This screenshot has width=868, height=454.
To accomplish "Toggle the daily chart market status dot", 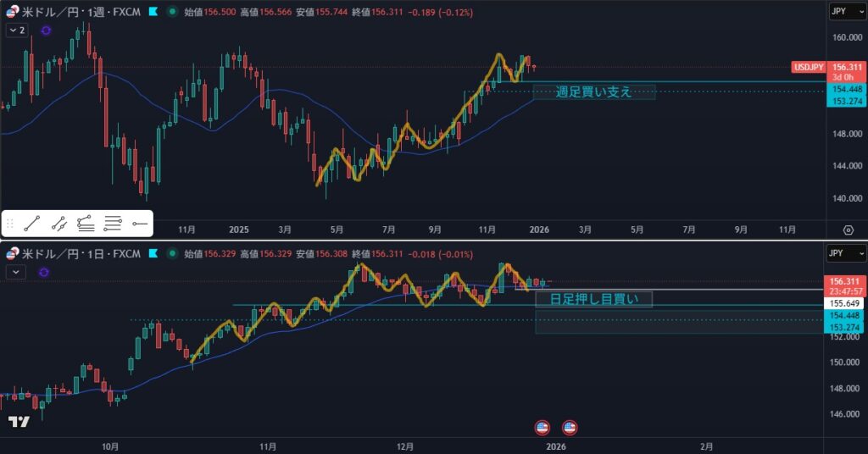I will [173, 254].
